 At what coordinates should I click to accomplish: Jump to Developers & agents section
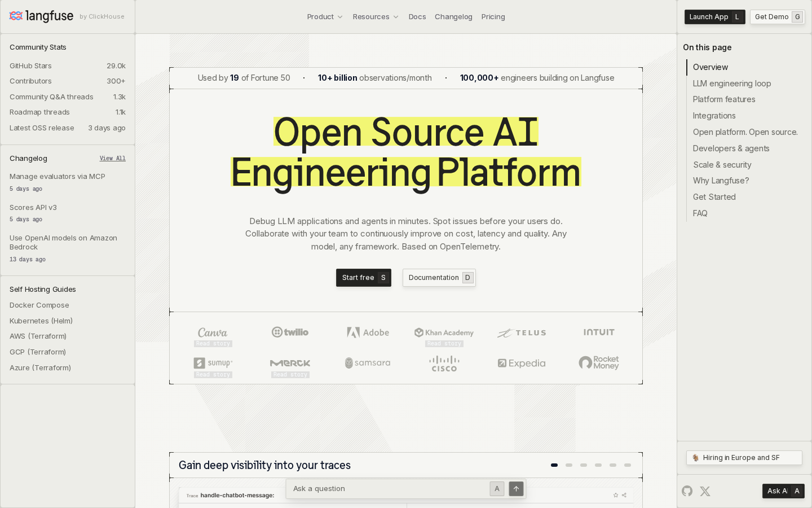[x=731, y=148]
